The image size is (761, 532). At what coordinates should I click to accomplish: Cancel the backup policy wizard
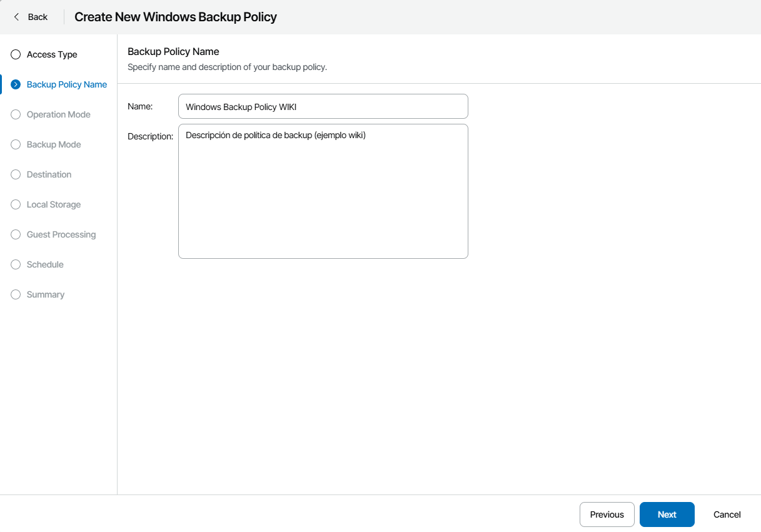coord(726,514)
